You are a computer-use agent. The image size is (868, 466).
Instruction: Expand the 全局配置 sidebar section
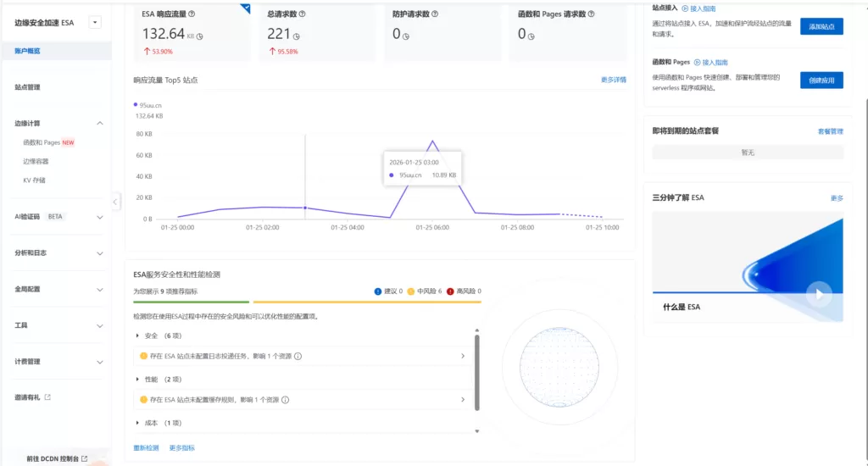[100, 290]
